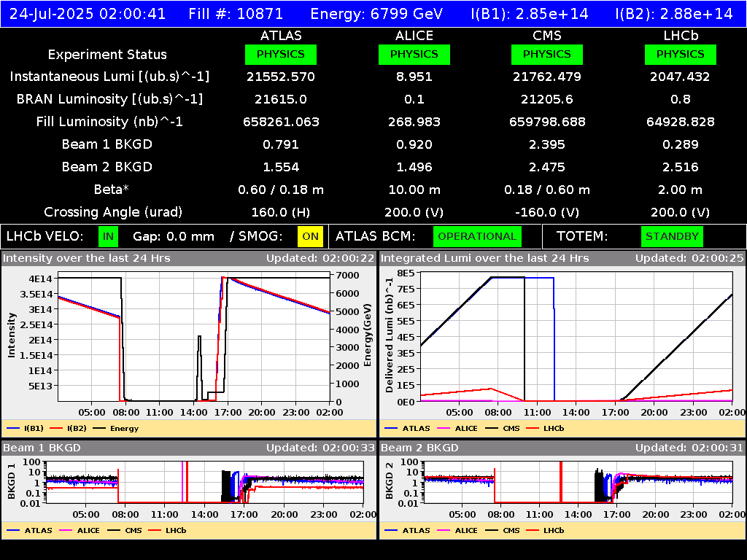This screenshot has height=560, width=747.
Task: Click the ATLAS crossing angle 160.0 (H)
Action: click(x=281, y=212)
